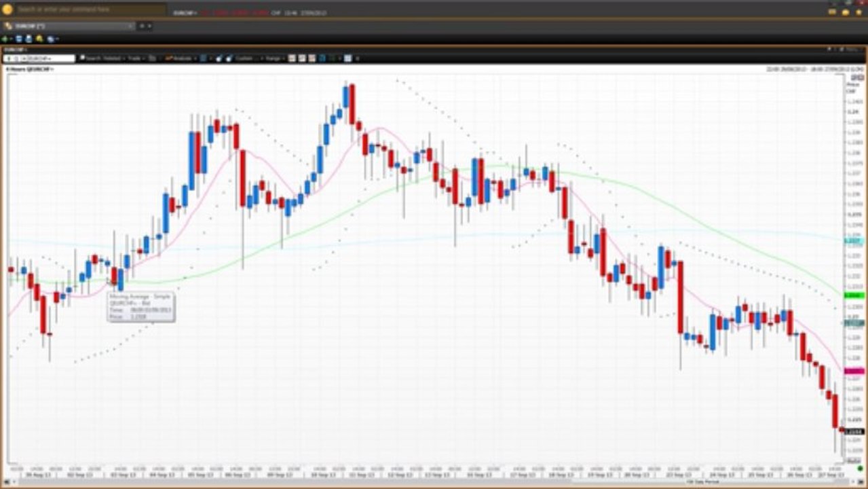The image size is (868, 489).
Task: Close the EURCHF tab with its x
Action: 131,26
